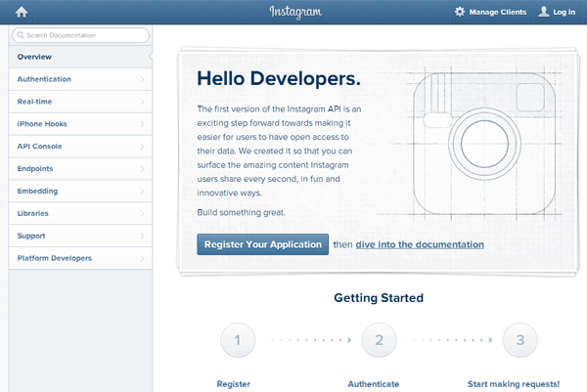587x392 pixels.
Task: Open the Platform Developers section
Action: pyautogui.click(x=80, y=258)
